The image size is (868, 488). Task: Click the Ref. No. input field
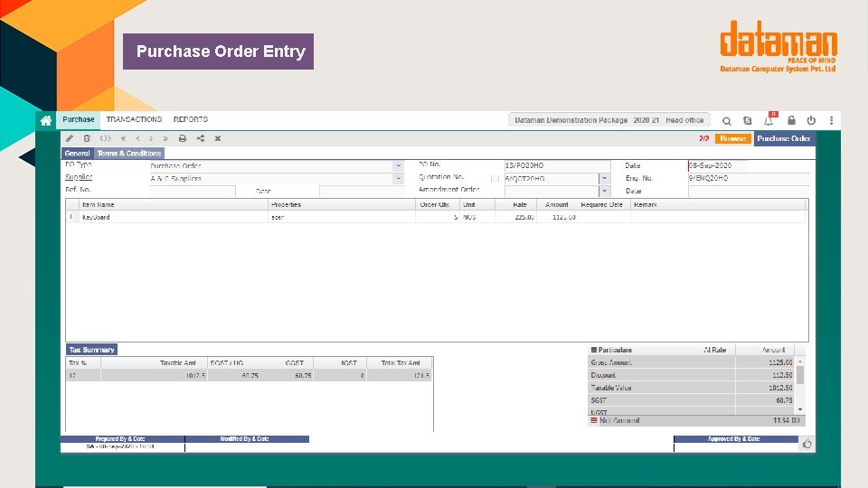(192, 191)
